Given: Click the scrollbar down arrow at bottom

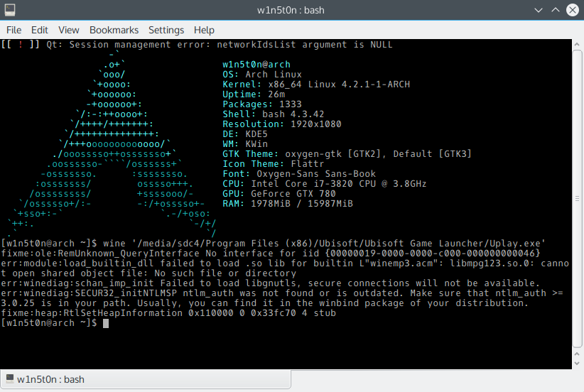Looking at the screenshot, I should pos(577,364).
